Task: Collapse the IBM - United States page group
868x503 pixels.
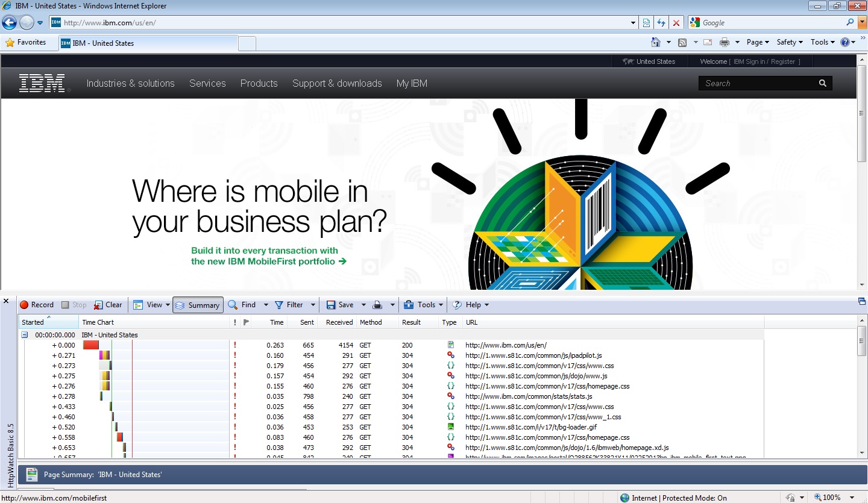Action: [25, 335]
